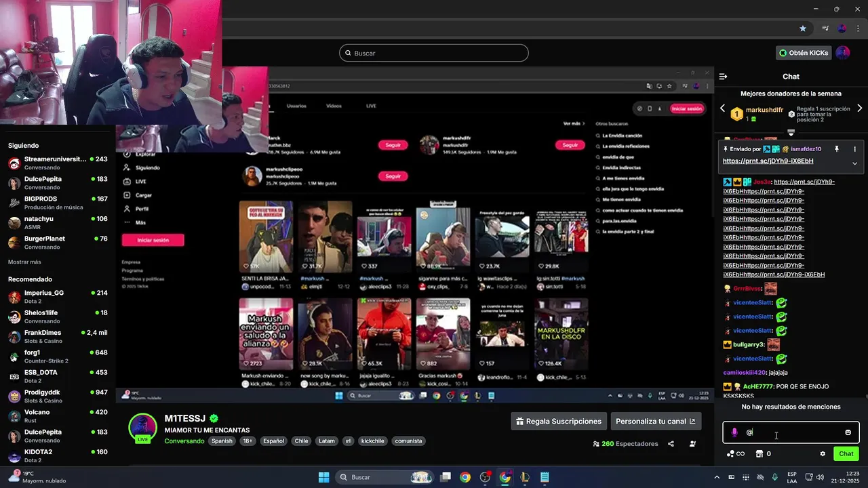
Task: Click the user report icon near spectators
Action: (692, 444)
